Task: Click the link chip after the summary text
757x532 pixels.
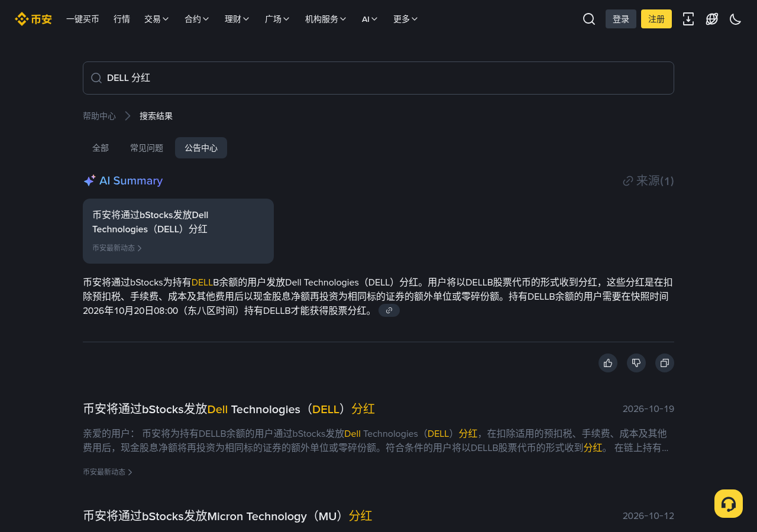Action: (389, 310)
